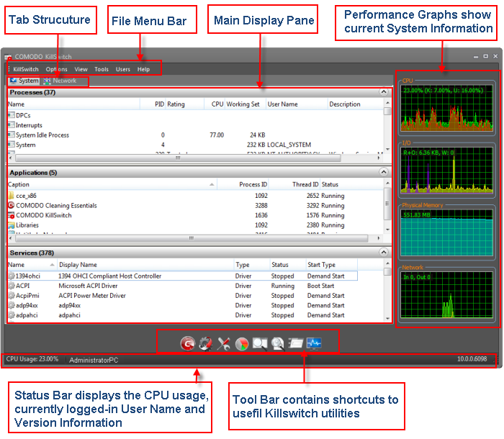Click the COMODO Cleaning Essentials application icon
Screen dimensions: 504x439
pos(12,205)
